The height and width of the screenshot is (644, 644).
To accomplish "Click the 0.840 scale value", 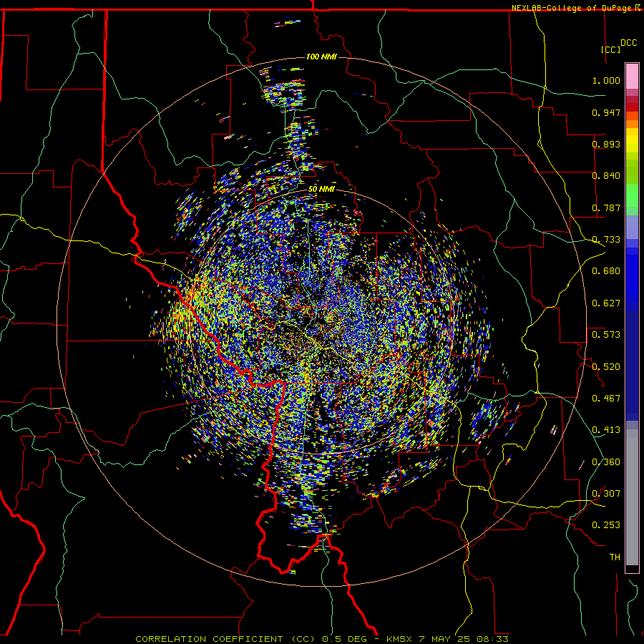I will [606, 176].
